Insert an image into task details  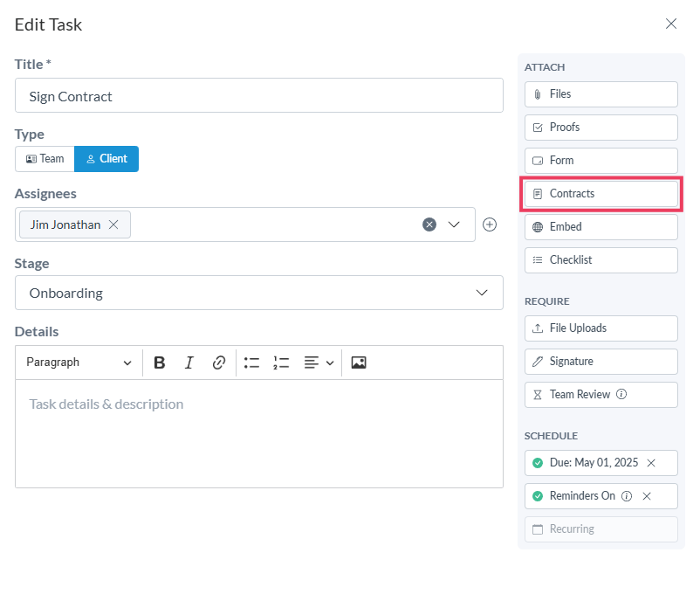coord(359,363)
